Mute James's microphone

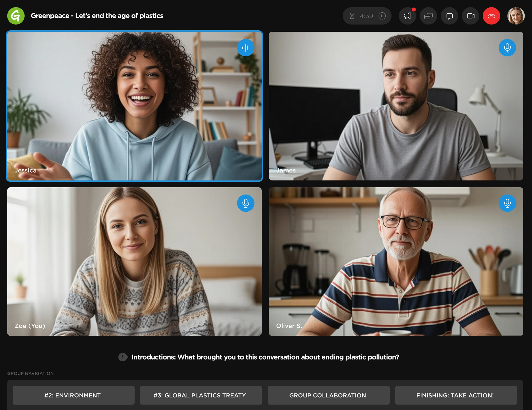507,48
